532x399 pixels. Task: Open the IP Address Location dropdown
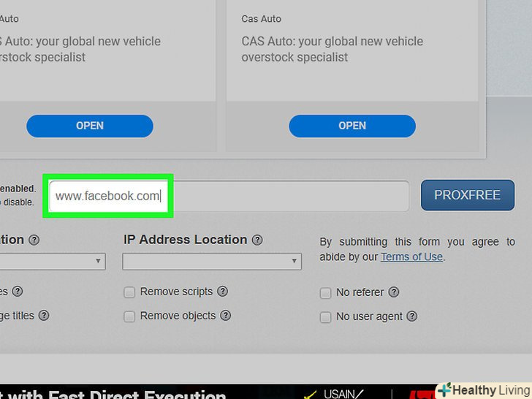pos(212,262)
